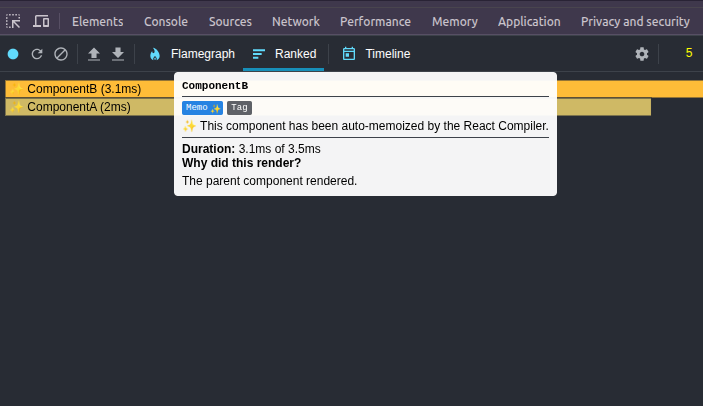The width and height of the screenshot is (703, 406).
Task: Switch to the Flamegraph view
Action: pos(192,54)
